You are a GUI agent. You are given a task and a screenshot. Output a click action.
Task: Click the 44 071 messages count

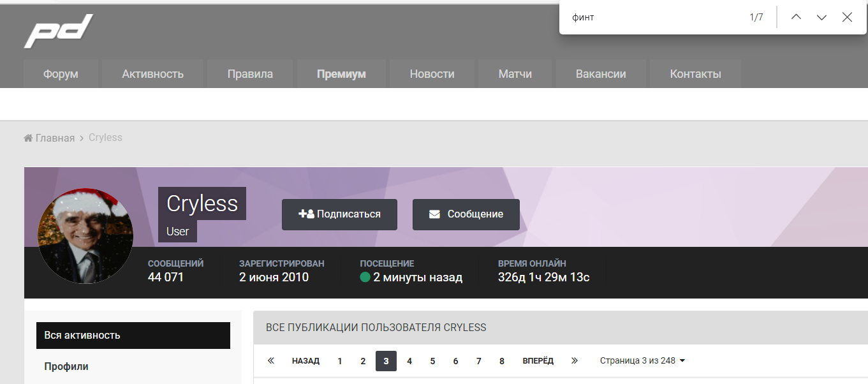pyautogui.click(x=166, y=277)
